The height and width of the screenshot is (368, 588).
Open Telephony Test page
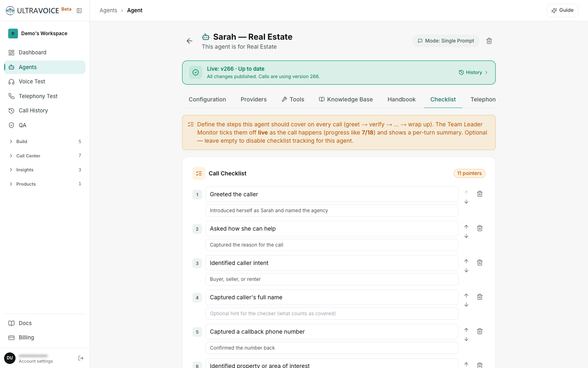pos(45,96)
